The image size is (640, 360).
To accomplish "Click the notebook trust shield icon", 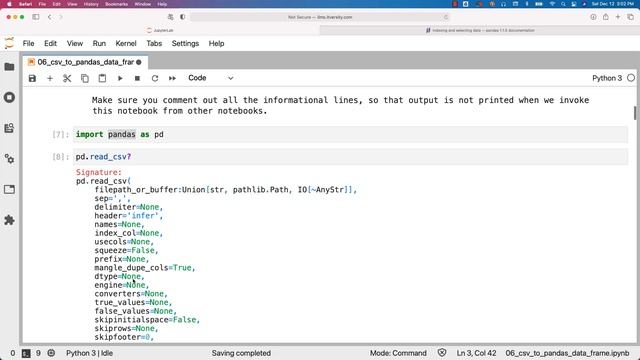I will (x=442, y=353).
